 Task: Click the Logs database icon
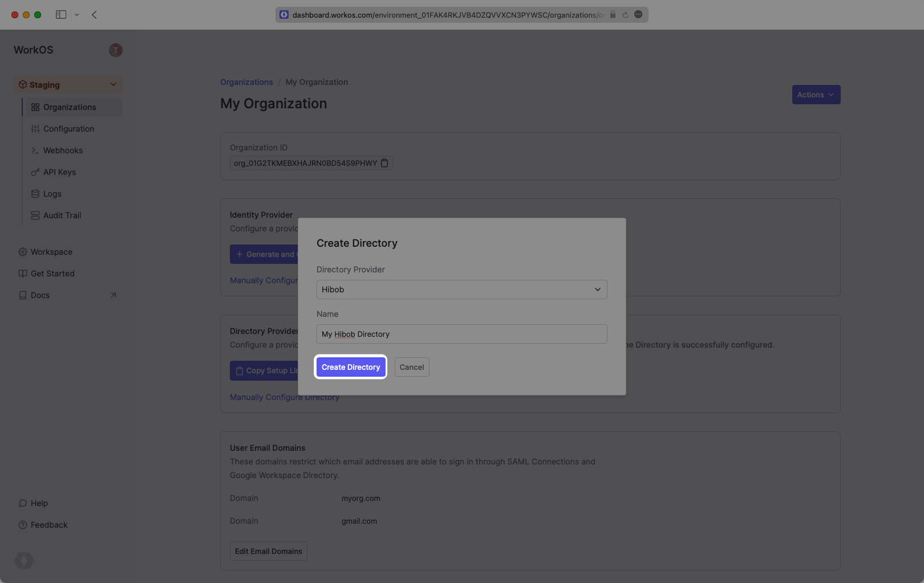[x=35, y=194]
